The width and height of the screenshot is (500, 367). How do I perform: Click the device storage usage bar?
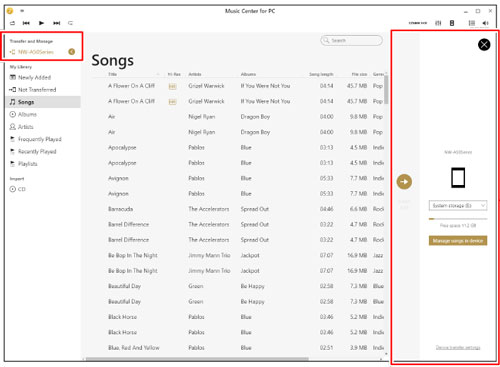click(x=458, y=219)
